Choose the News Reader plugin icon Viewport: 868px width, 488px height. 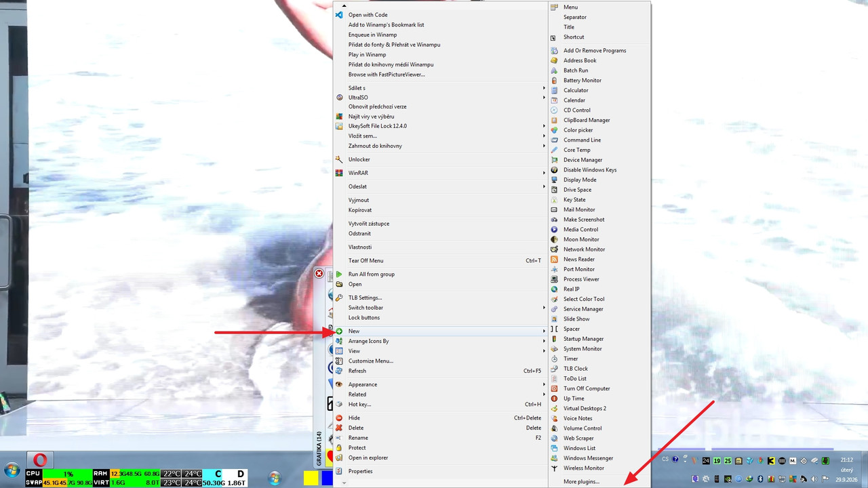click(x=554, y=259)
